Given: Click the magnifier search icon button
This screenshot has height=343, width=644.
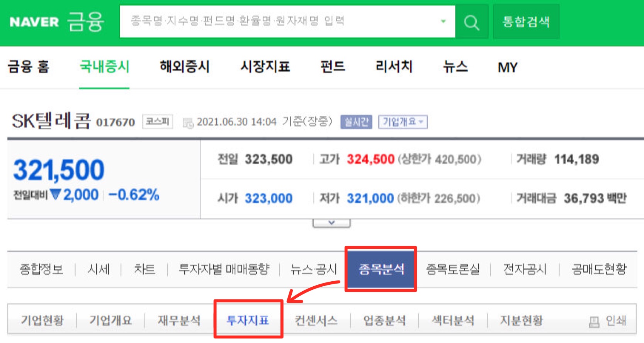Looking at the screenshot, I should (x=472, y=22).
